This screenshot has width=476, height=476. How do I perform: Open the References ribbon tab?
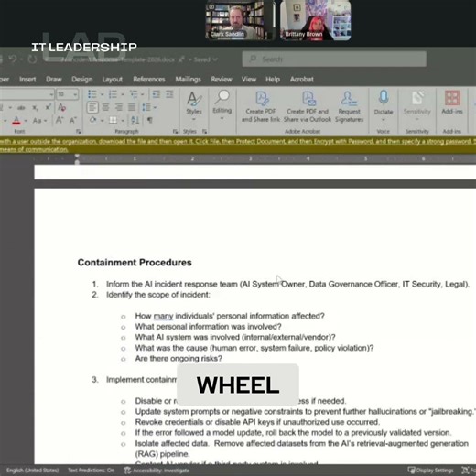coord(149,80)
